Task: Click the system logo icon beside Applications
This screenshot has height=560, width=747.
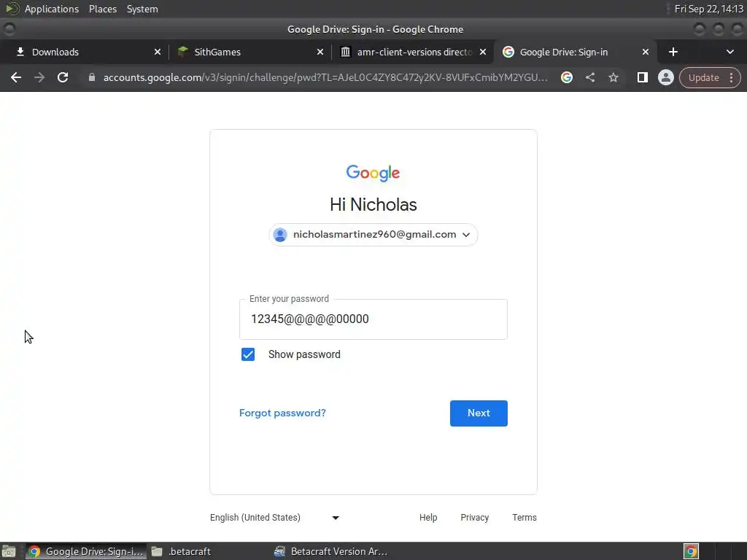Action: (11, 9)
